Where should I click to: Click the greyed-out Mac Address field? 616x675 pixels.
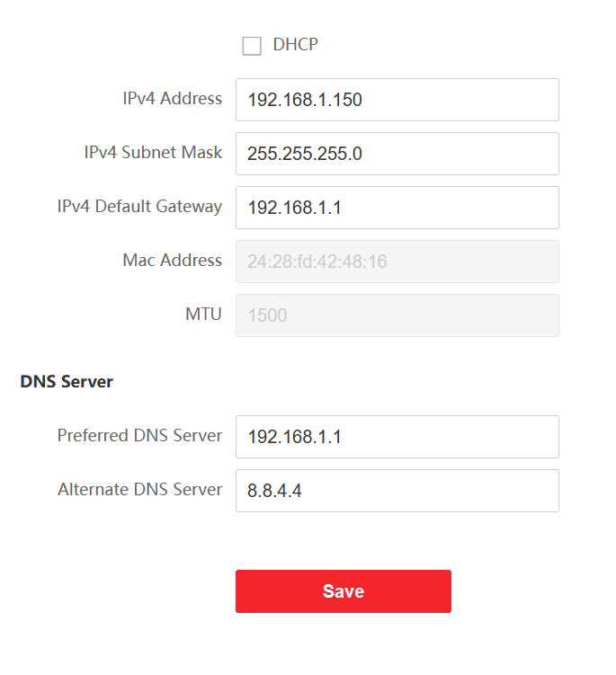(397, 262)
